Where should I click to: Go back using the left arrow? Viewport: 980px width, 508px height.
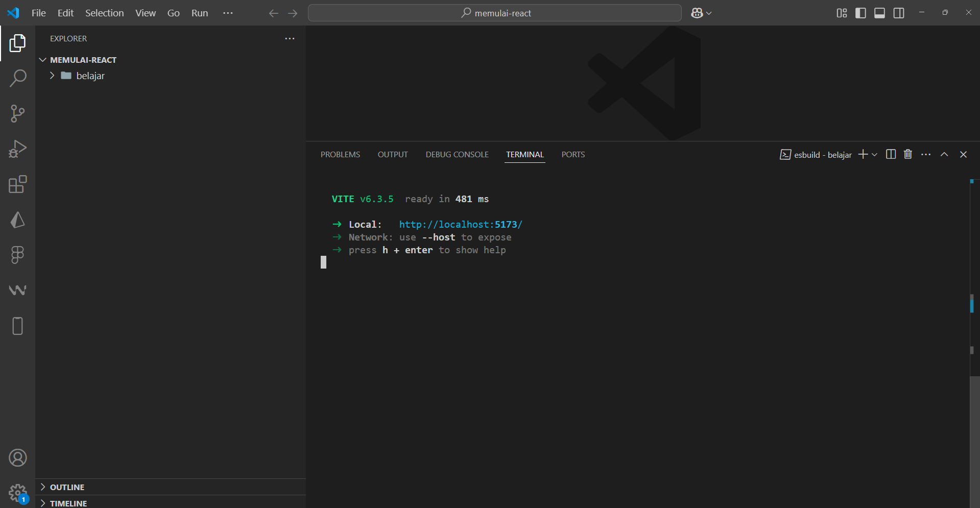(274, 13)
